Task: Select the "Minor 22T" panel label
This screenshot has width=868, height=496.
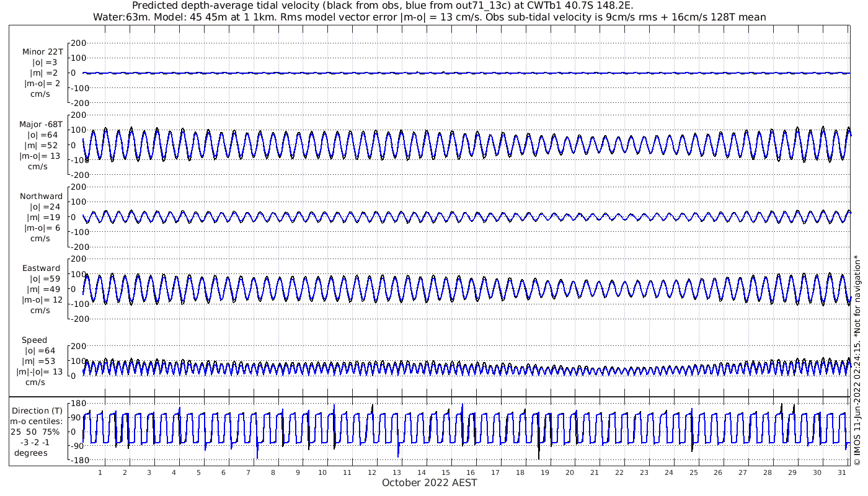Action: (42, 52)
